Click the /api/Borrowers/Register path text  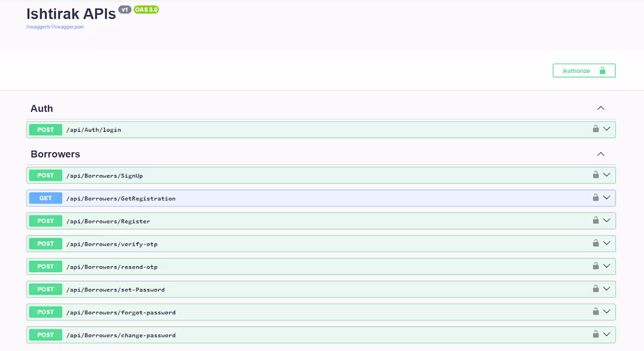[x=108, y=221]
